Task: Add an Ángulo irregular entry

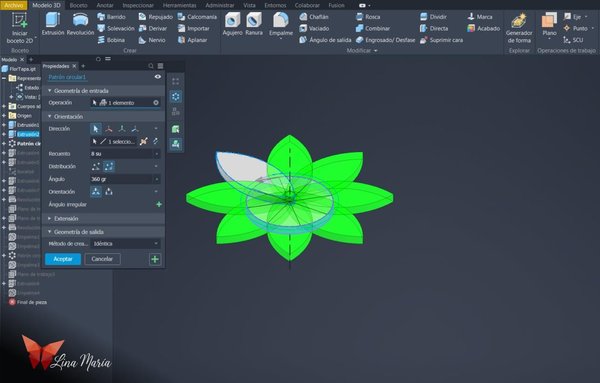Action: point(159,205)
